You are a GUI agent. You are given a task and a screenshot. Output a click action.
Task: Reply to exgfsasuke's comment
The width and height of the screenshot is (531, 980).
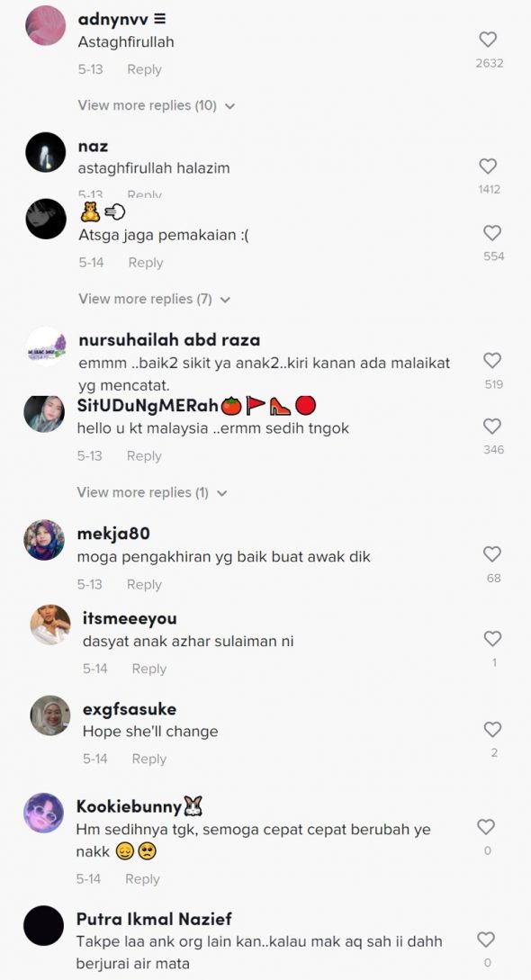[148, 760]
